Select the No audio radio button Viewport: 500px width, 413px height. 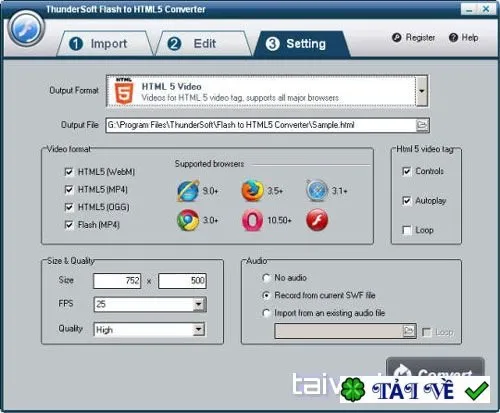point(266,278)
